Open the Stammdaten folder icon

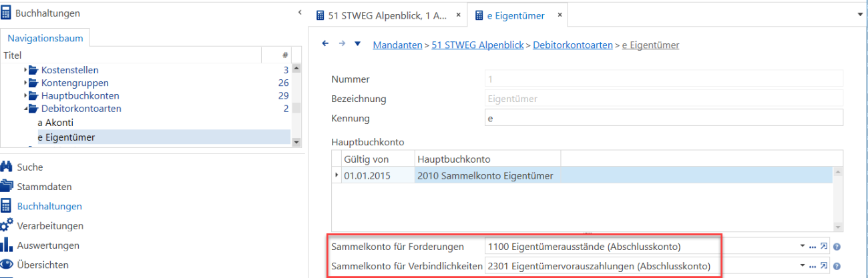click(7, 187)
